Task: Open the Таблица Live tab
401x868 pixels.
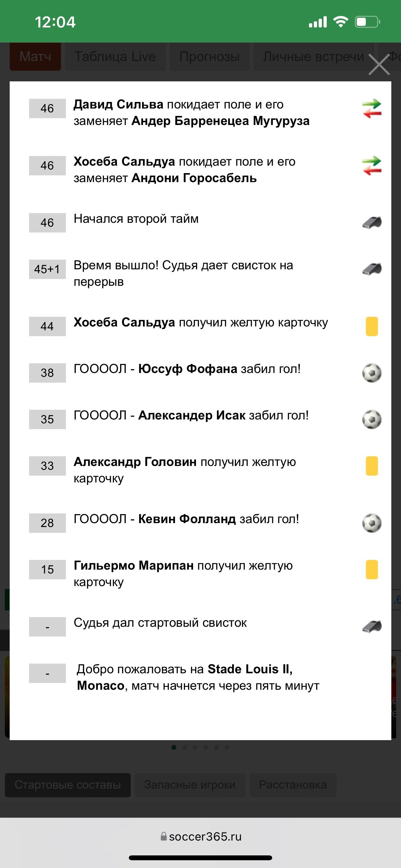Action: coord(115,57)
